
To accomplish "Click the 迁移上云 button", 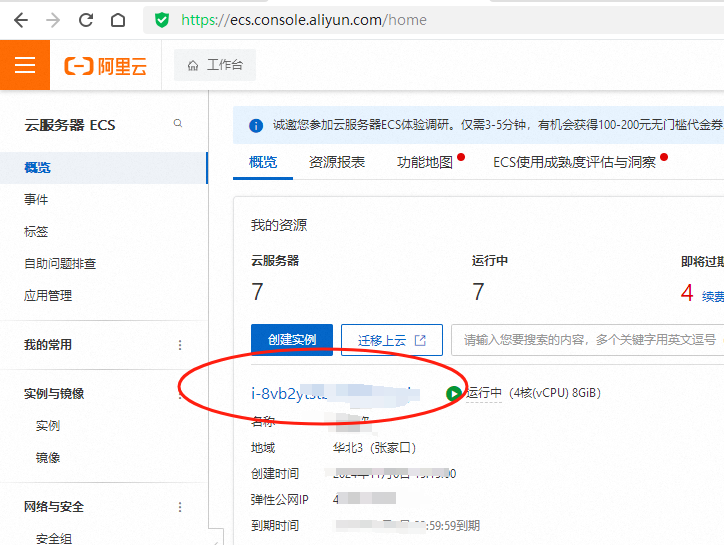I will pyautogui.click(x=392, y=340).
